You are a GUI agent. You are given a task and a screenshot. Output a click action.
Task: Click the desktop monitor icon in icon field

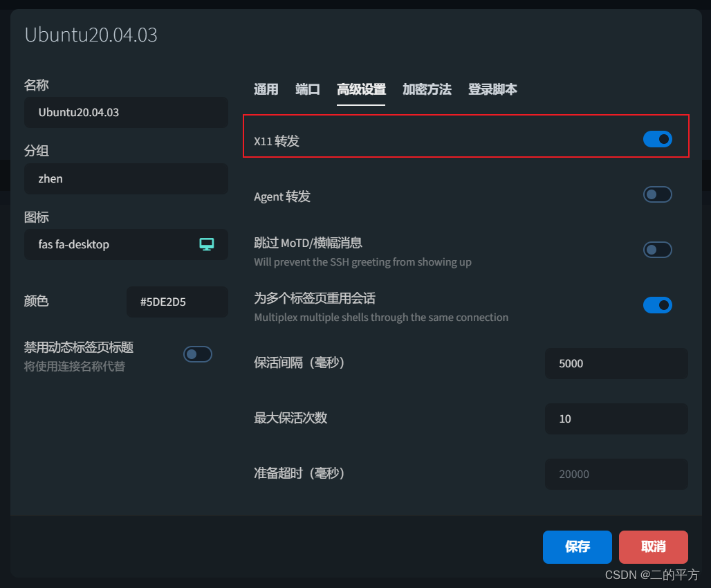coord(207,244)
